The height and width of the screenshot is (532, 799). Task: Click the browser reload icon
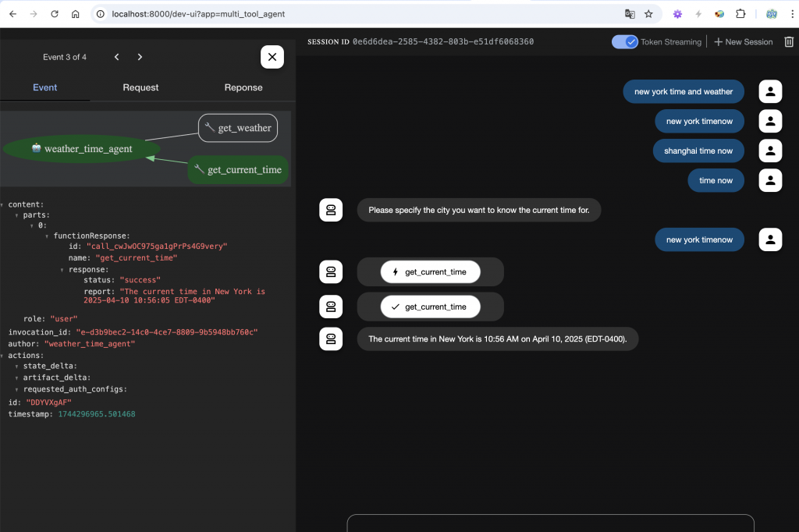(55, 14)
